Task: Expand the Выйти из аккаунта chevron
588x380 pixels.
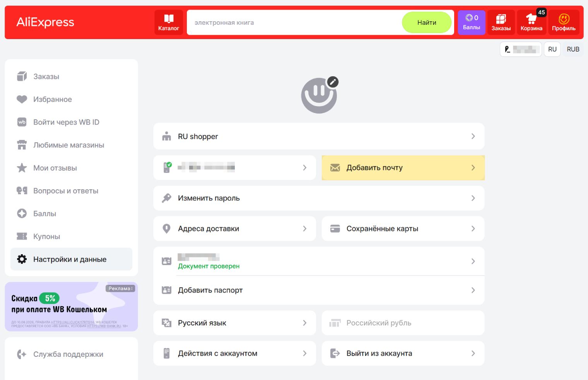Action: 473,353
